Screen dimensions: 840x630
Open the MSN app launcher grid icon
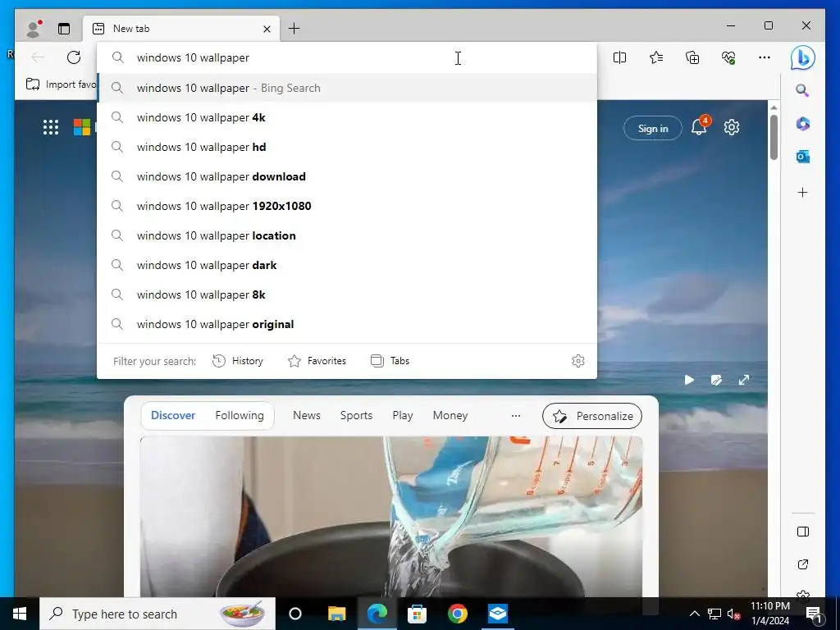pyautogui.click(x=51, y=127)
